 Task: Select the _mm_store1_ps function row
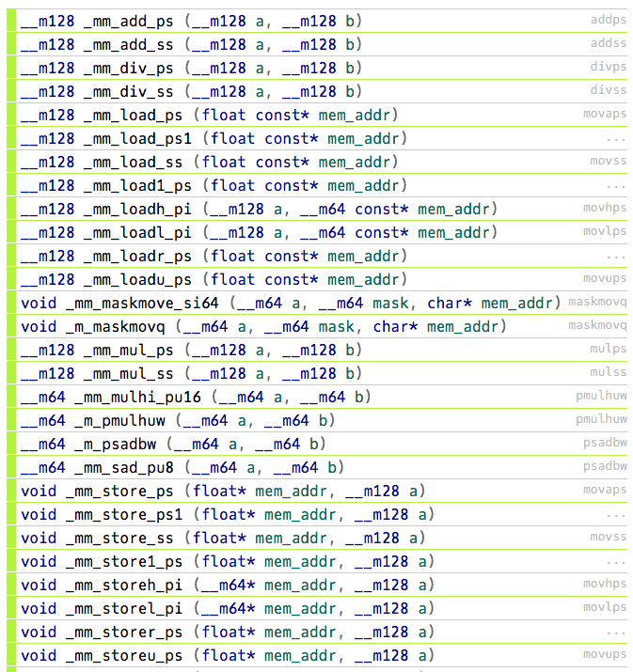[x=317, y=562]
